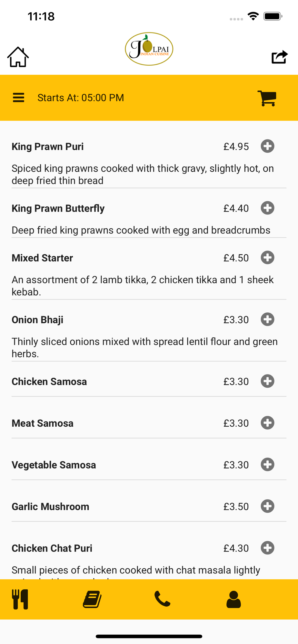Add Garlic Mushroom using plus icon
The image size is (298, 644).
[267, 506]
